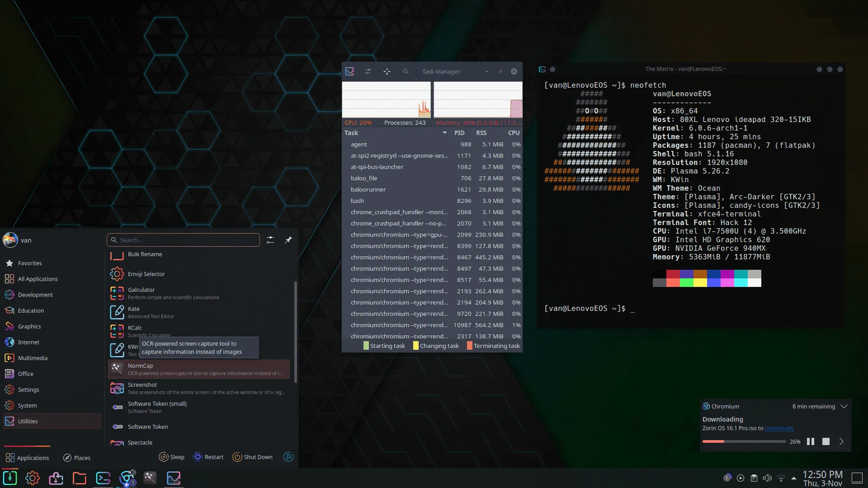Open the launcher configure sliders icon
This screenshot has width=868, height=488.
pos(270,240)
